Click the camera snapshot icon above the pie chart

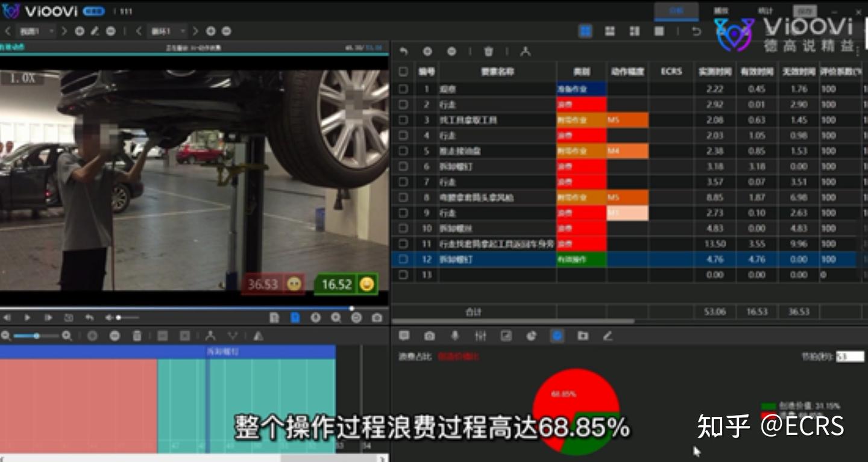(429, 336)
